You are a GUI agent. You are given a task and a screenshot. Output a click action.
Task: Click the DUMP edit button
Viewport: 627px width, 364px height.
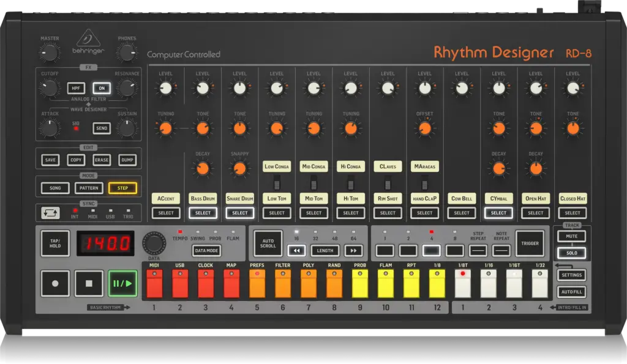click(x=127, y=160)
